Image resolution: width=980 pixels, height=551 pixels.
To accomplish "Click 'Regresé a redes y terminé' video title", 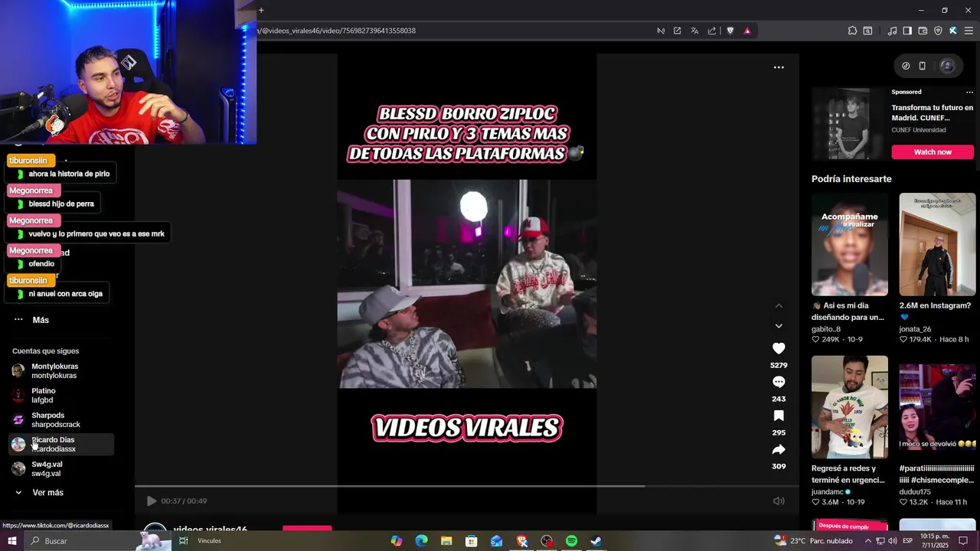I will click(850, 474).
